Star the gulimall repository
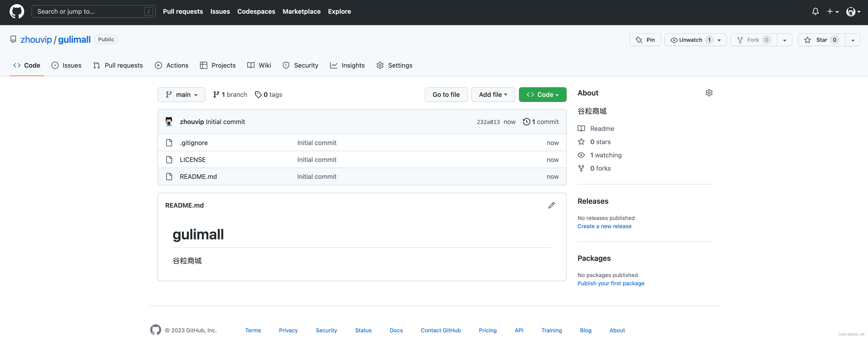Viewport: 868px width, 338px height. tap(821, 40)
